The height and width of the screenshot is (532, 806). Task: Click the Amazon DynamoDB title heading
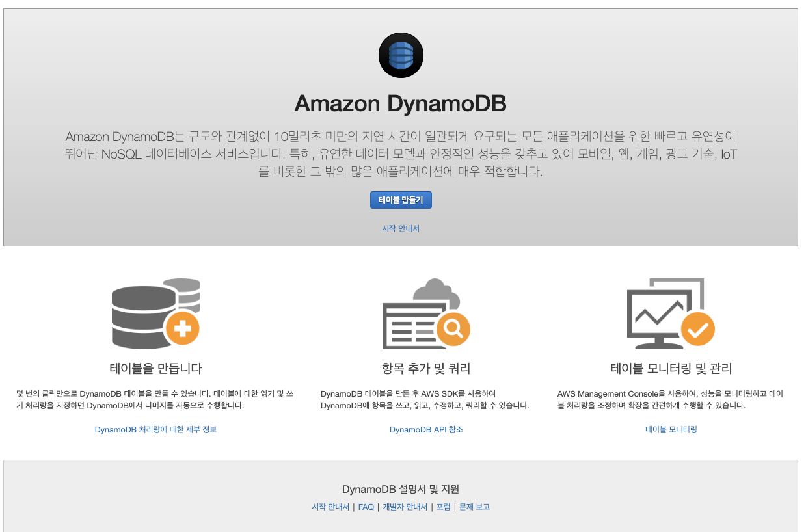(401, 103)
